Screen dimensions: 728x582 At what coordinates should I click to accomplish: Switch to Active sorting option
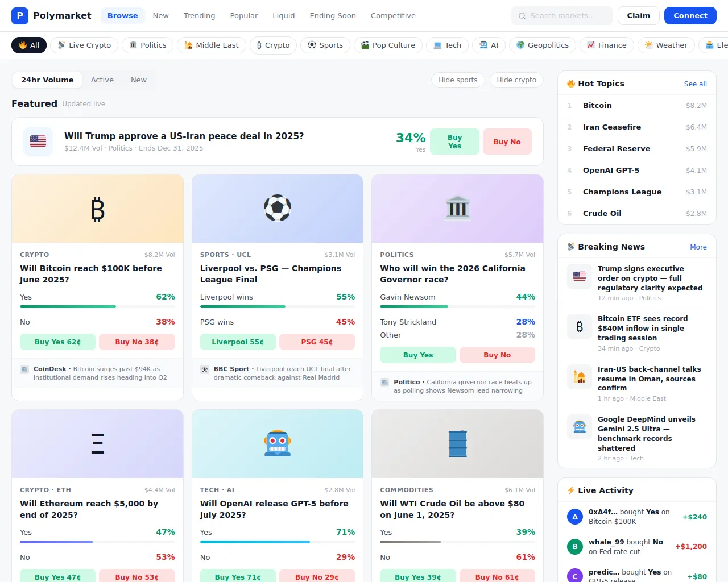click(102, 80)
